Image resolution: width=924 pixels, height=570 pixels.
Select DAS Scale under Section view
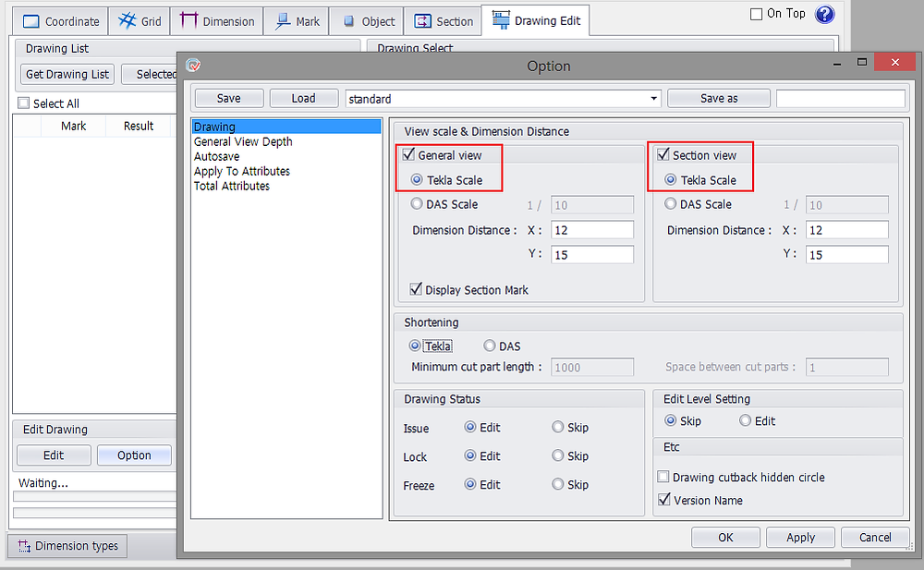pyautogui.click(x=670, y=203)
